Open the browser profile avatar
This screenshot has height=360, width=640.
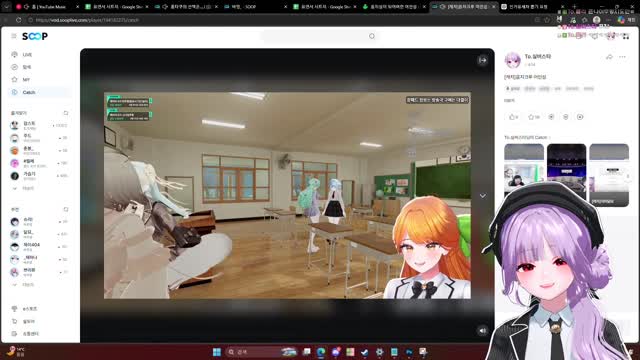tap(597, 20)
